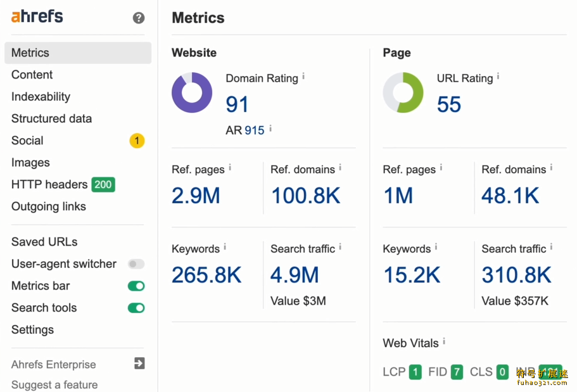The height and width of the screenshot is (392, 577).
Task: Click the Ahrefs logo
Action: click(x=37, y=16)
